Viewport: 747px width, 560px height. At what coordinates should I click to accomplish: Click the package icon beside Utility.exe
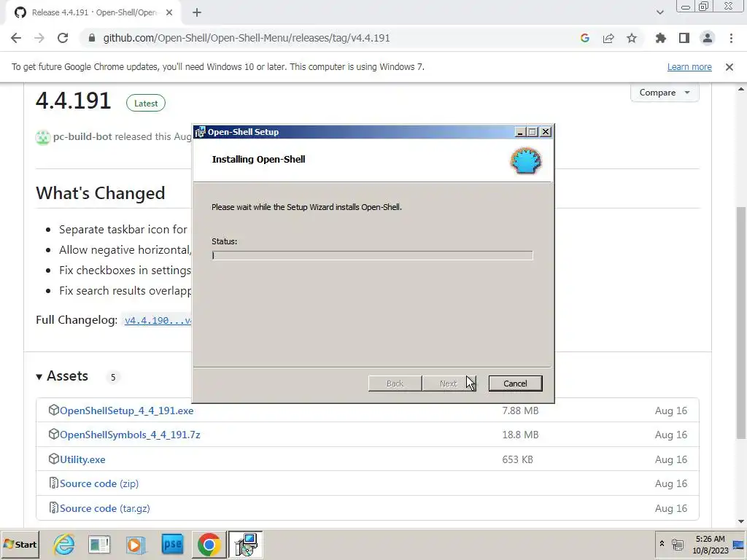[53, 459]
